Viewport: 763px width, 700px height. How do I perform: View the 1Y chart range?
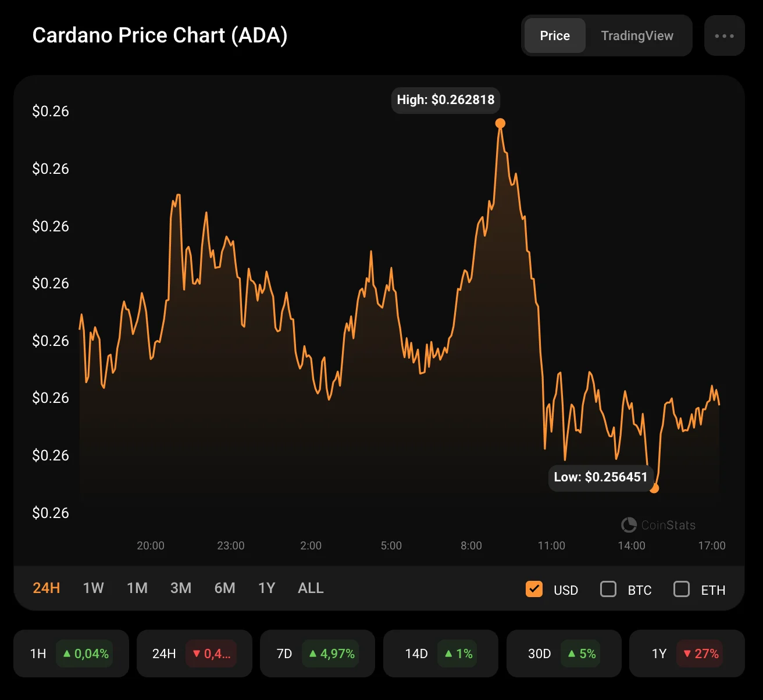(267, 588)
